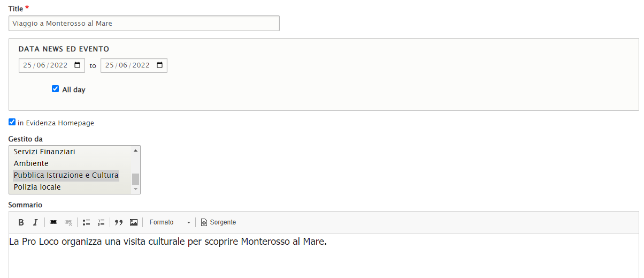The height and width of the screenshot is (278, 644).
Task: Click into the Title text field
Action: tap(144, 24)
